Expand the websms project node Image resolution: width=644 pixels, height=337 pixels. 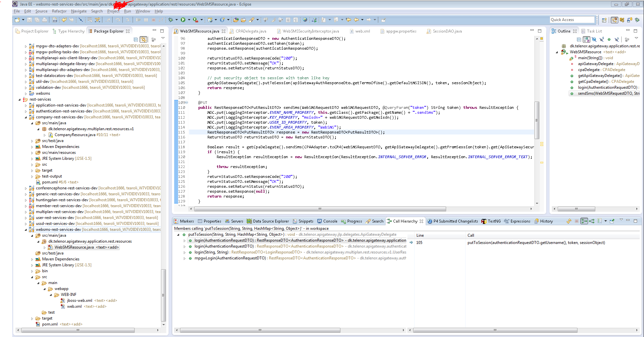26,94
